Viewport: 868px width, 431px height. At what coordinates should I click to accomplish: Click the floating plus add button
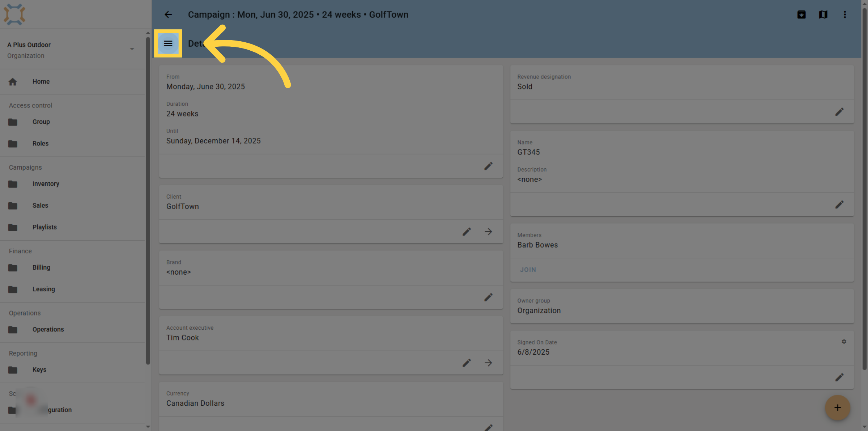[837, 408]
